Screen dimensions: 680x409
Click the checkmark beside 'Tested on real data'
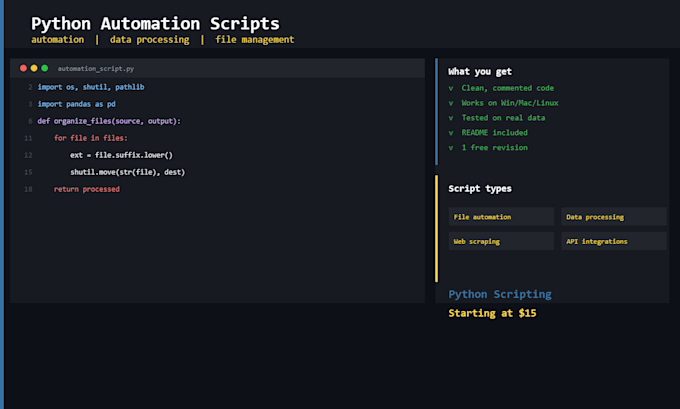pos(451,118)
